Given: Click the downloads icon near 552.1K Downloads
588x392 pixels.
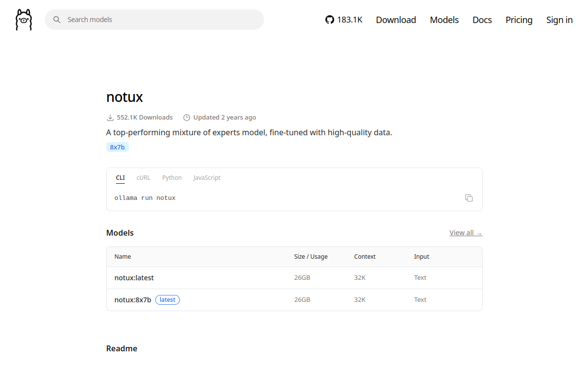Looking at the screenshot, I should (x=110, y=118).
